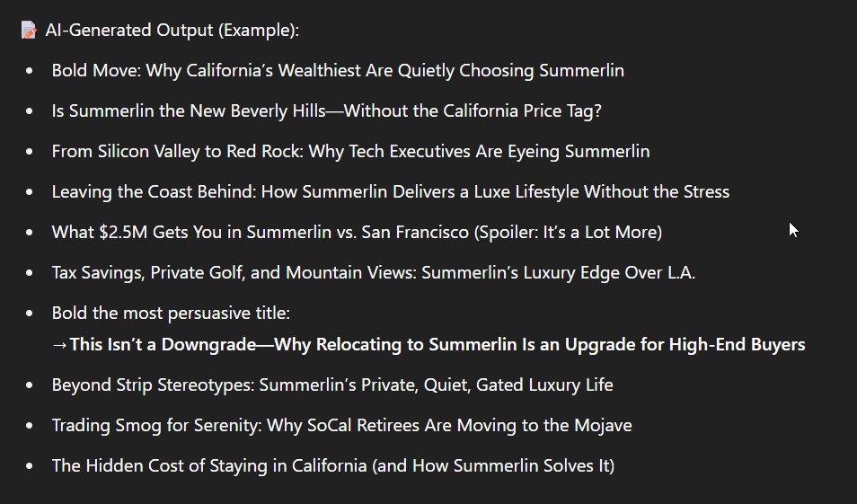Viewport: 857px width, 504px height.
Task: Click the memo icon beside AI-Generated Output
Action: point(29,30)
